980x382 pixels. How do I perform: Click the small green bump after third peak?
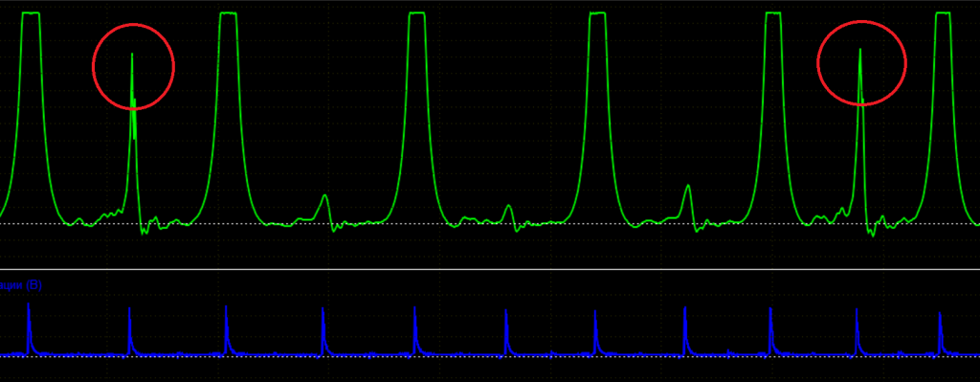tap(509, 213)
